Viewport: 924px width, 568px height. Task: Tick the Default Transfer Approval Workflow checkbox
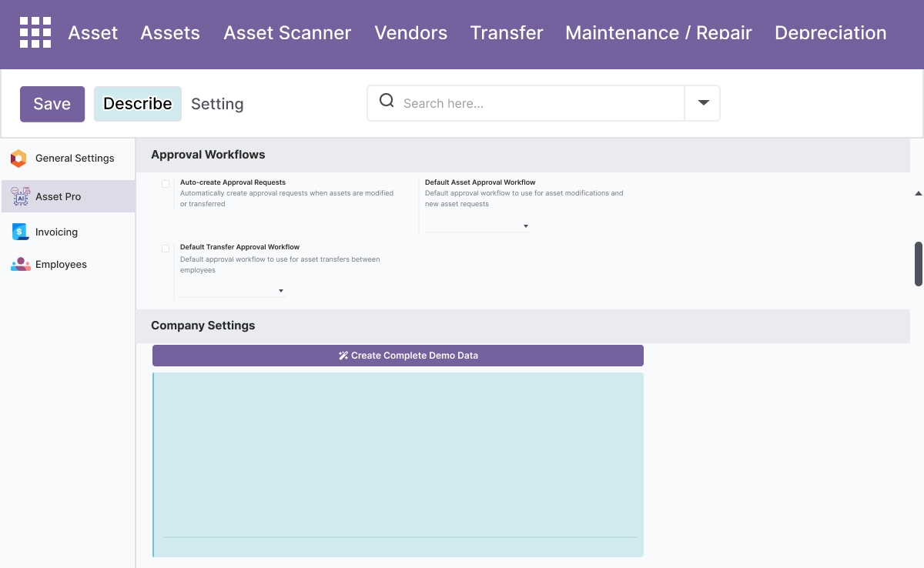[x=166, y=249]
